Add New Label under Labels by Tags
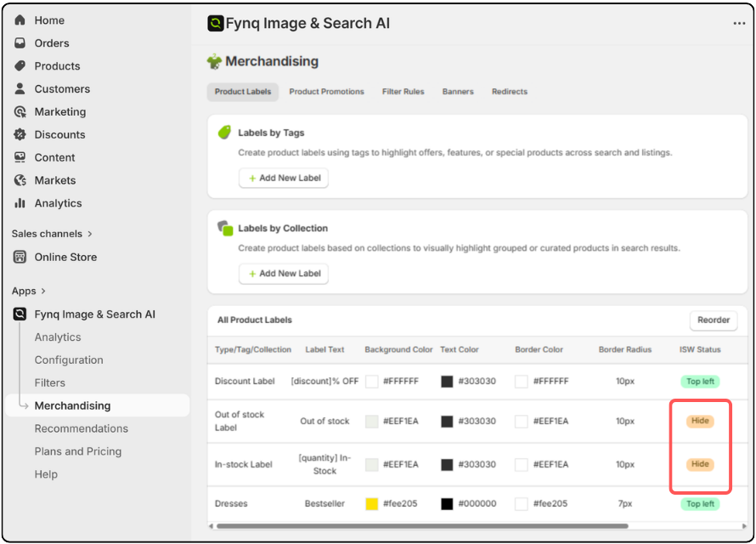 (x=284, y=178)
